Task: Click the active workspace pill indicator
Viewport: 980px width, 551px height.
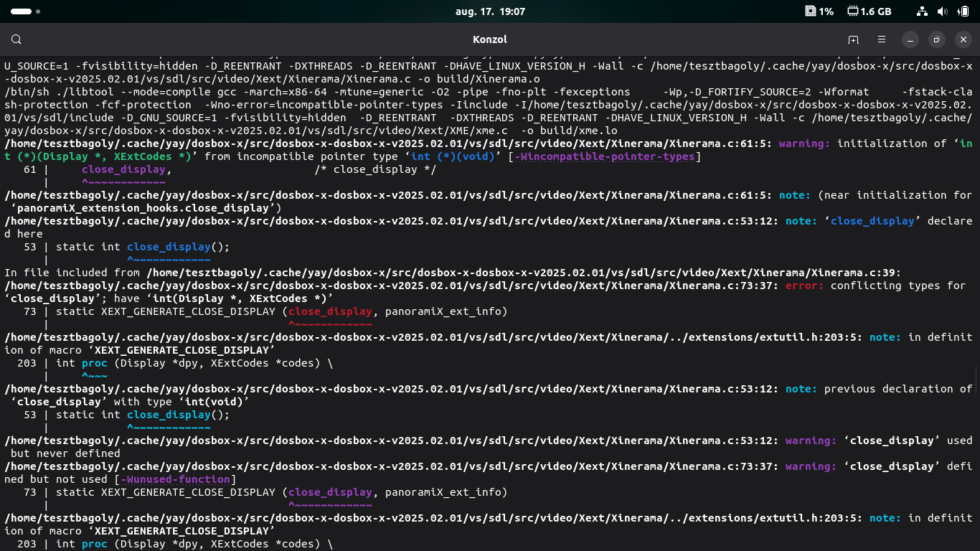Action: 21,11
